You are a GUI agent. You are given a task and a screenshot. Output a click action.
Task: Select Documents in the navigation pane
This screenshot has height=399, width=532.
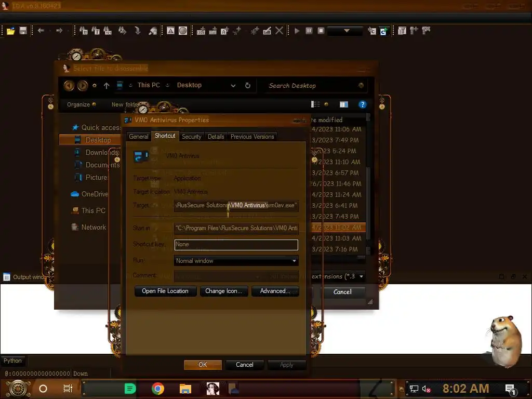point(97,165)
